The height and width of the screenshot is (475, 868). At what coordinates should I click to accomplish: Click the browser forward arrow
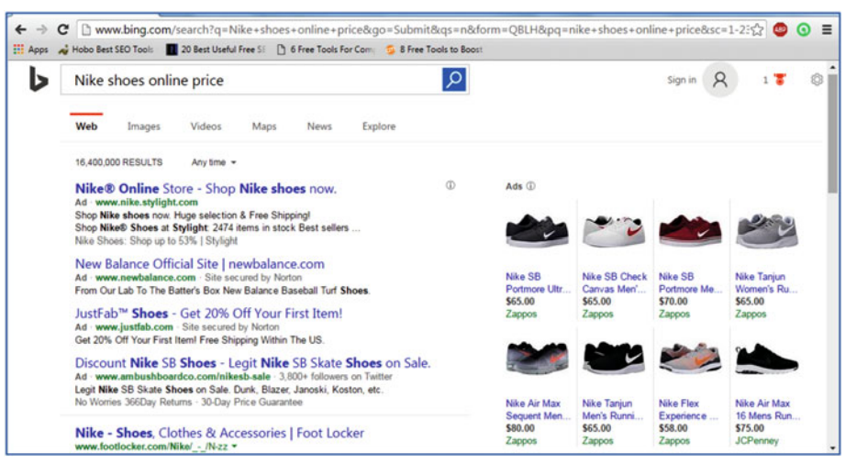42,29
